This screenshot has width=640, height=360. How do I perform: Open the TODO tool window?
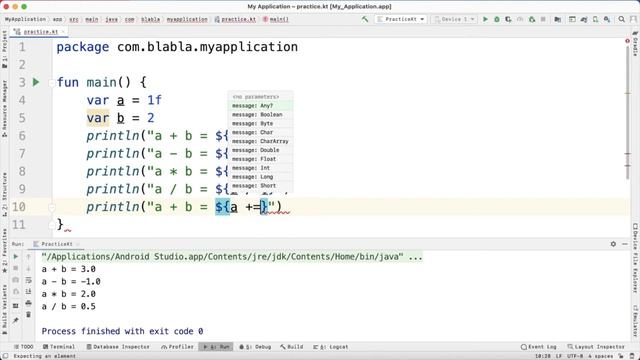[24, 347]
